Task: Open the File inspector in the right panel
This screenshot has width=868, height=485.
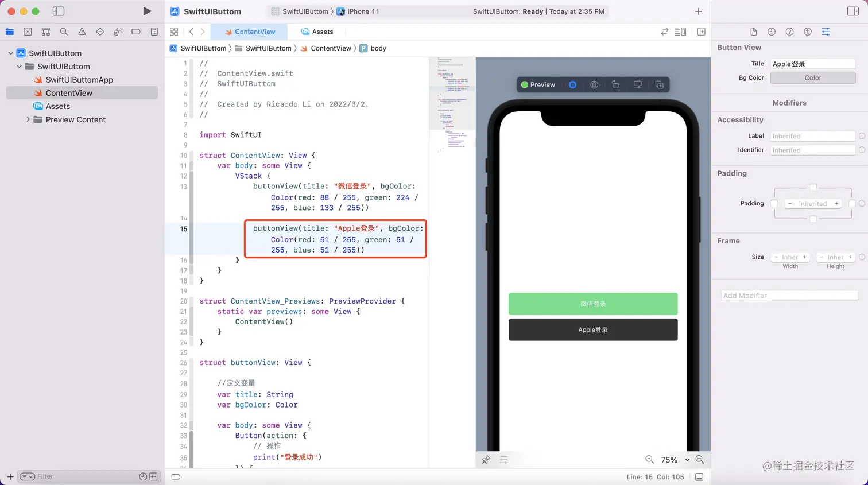Action: coord(753,32)
